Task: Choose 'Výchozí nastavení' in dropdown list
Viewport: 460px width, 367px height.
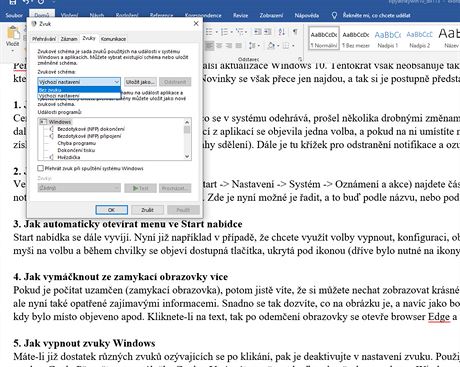Action: click(79, 96)
